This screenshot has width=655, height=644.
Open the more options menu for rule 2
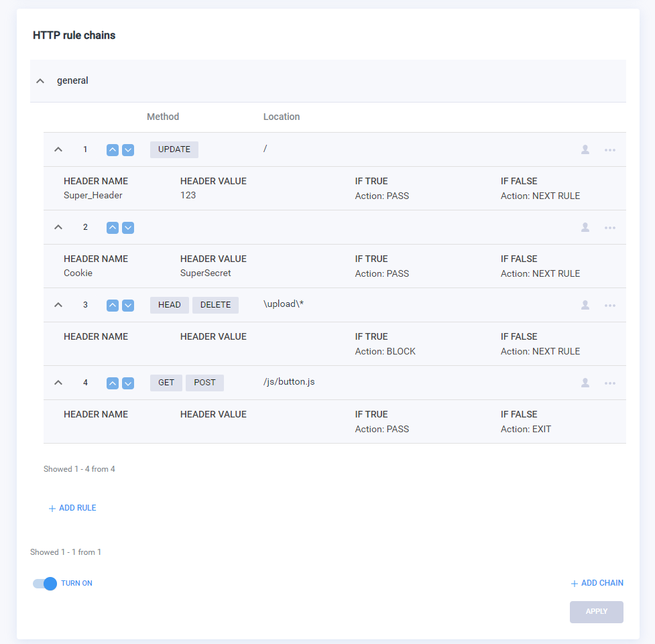click(610, 228)
